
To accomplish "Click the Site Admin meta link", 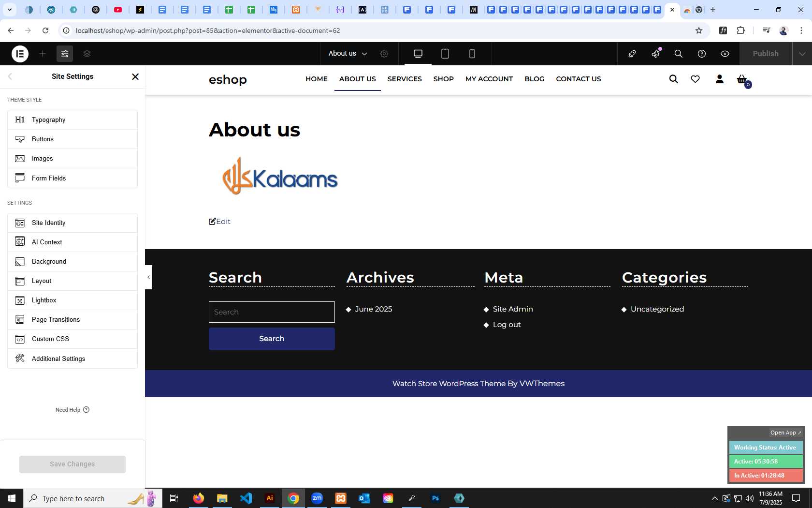I will point(513,309).
